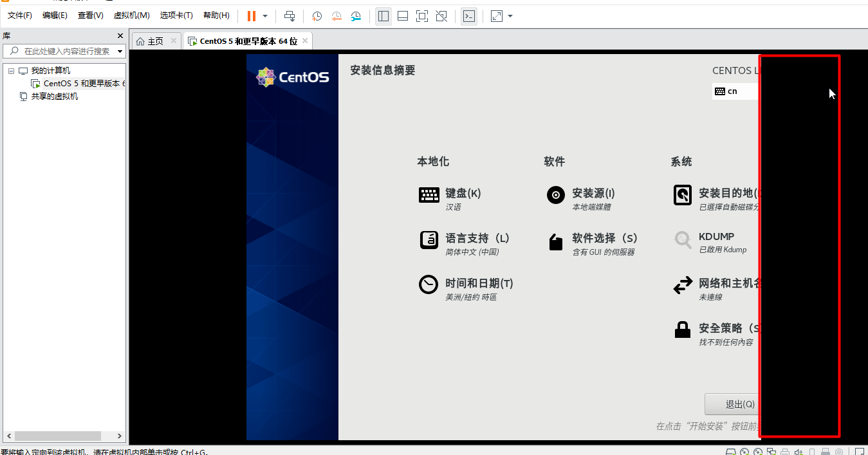The height and width of the screenshot is (455, 868).
Task: Enter full screen mode
Action: (x=422, y=16)
